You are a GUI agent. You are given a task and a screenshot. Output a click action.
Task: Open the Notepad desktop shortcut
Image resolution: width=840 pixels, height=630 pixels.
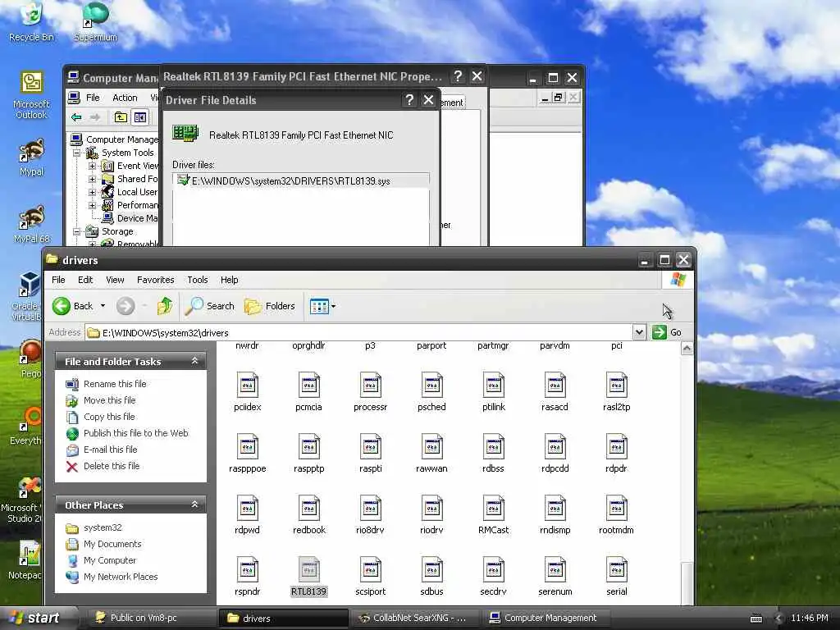[x=25, y=559]
